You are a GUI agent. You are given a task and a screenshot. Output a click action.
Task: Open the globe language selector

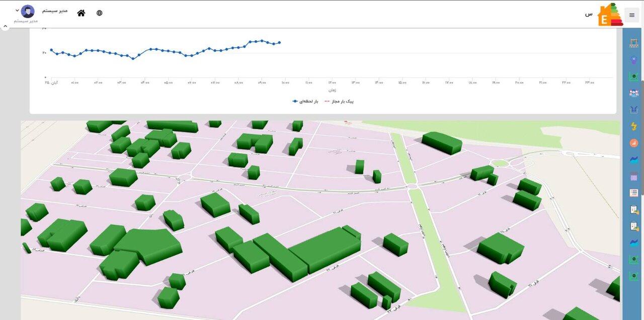(x=99, y=13)
